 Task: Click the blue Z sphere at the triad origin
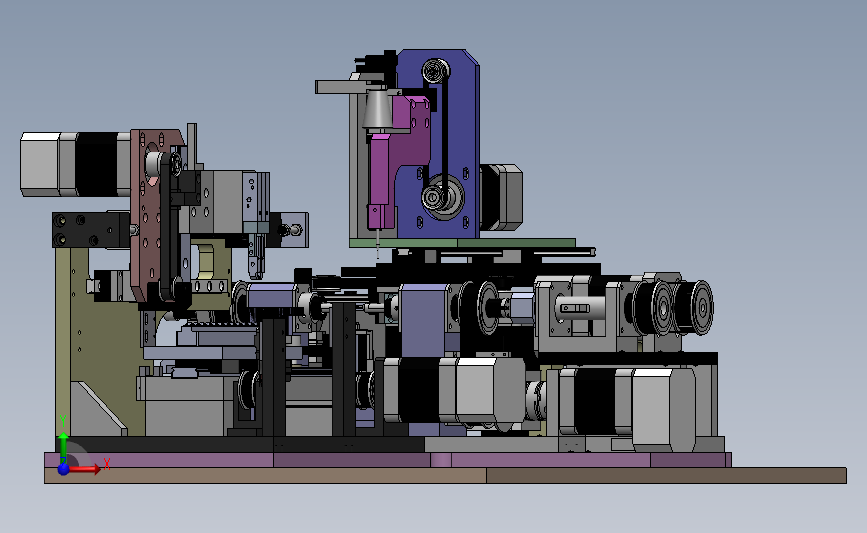point(63,469)
